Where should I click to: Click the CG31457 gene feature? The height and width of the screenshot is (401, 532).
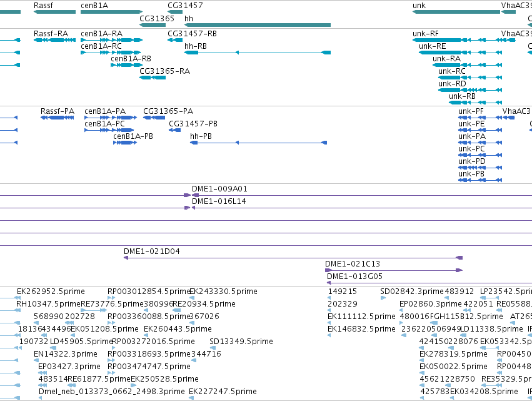(x=175, y=12)
